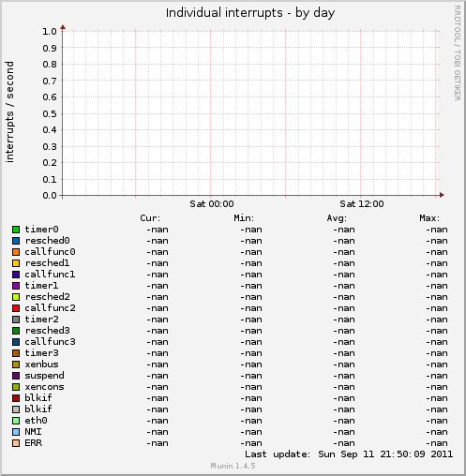Click the peach ERR color swatch
Screen dimensions: 466x476
coord(16,443)
